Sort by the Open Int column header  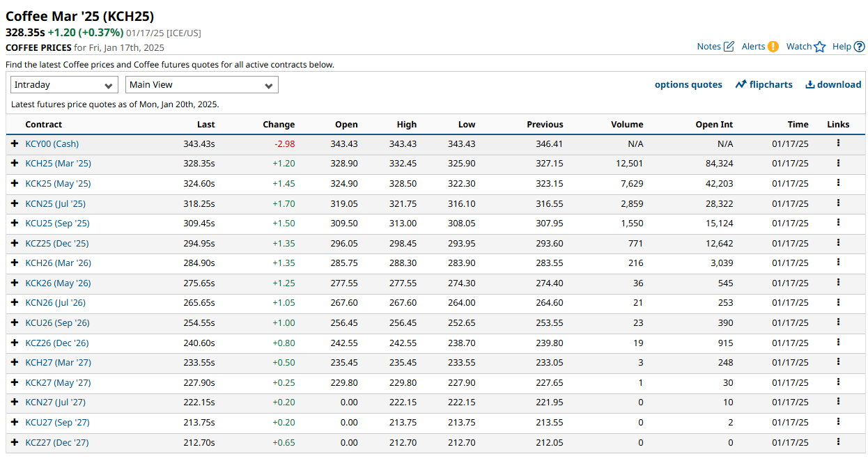[x=714, y=125]
